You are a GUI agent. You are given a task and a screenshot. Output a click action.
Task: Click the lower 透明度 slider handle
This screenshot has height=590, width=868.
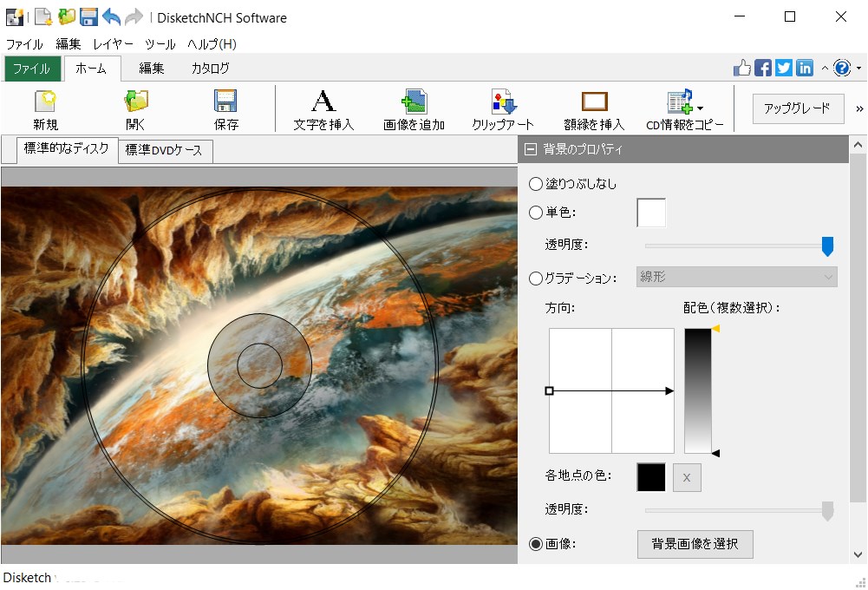click(x=827, y=511)
